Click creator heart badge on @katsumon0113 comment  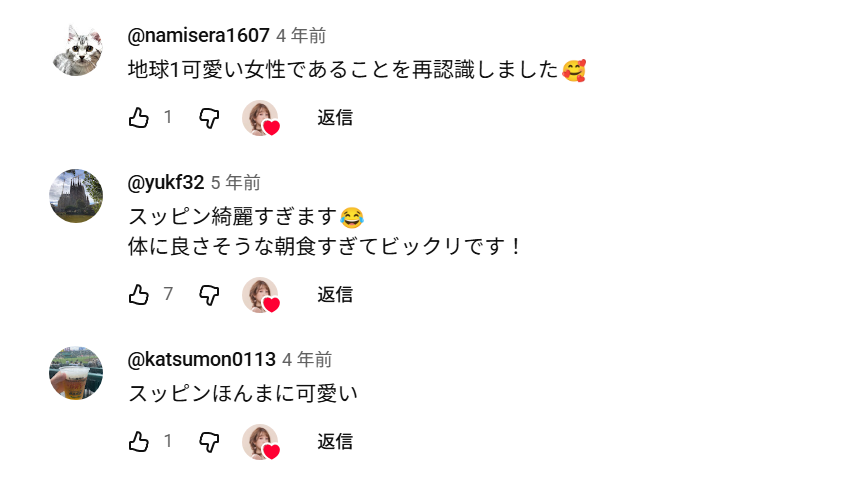[261, 443]
